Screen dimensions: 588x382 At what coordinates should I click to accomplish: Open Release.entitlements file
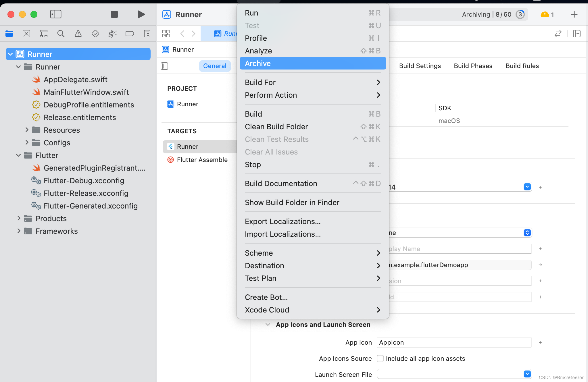coord(80,117)
